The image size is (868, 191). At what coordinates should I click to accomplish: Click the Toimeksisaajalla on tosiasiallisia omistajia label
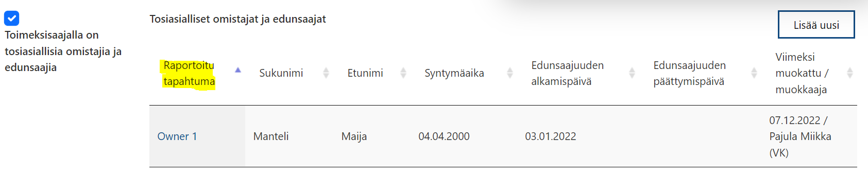pyautogui.click(x=63, y=51)
